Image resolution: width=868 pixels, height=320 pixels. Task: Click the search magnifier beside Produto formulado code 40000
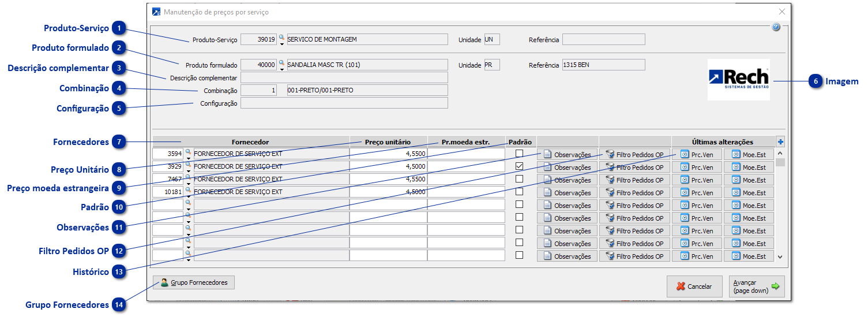tap(281, 62)
